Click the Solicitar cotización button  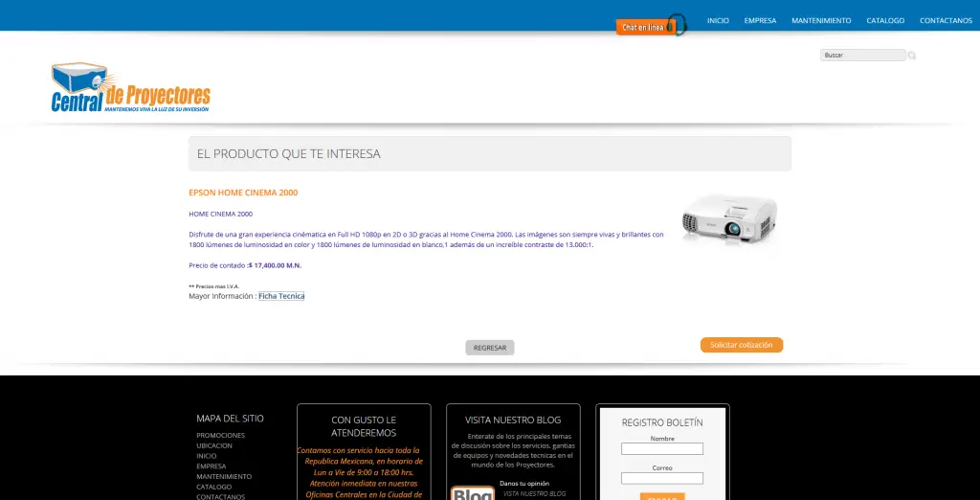tap(742, 345)
